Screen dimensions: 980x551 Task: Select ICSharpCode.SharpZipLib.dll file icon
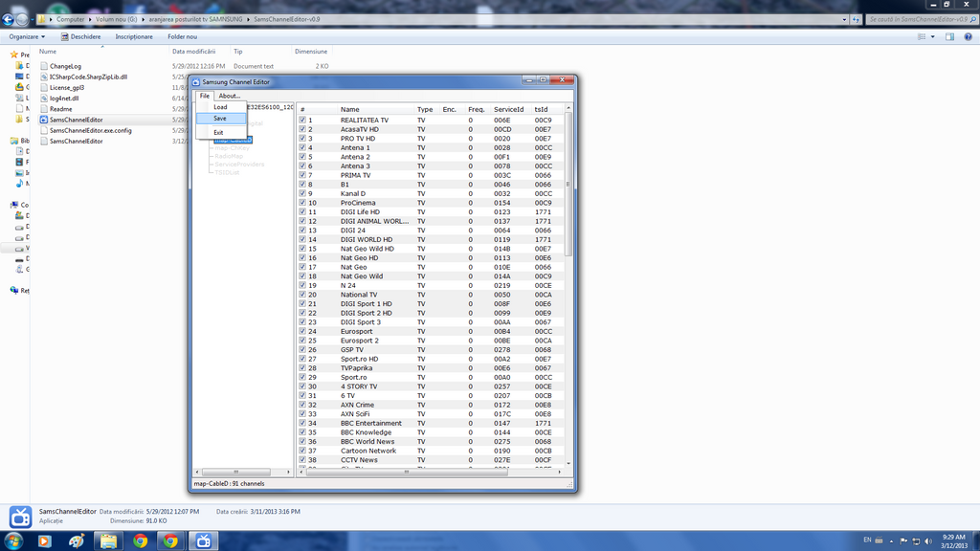44,77
